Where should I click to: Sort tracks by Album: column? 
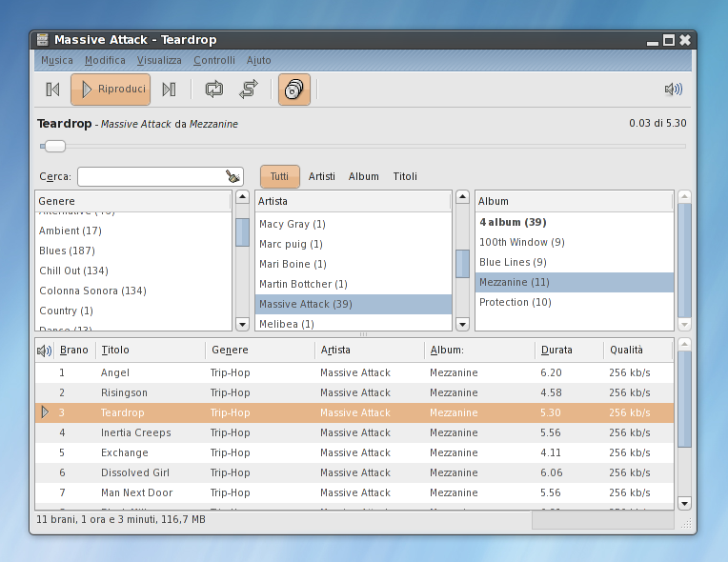479,350
